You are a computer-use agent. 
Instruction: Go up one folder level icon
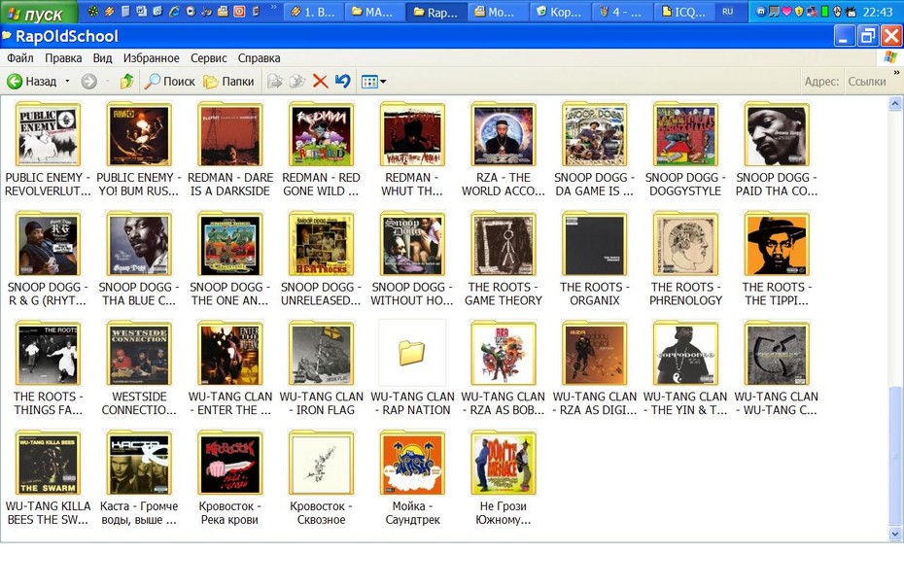[126, 82]
